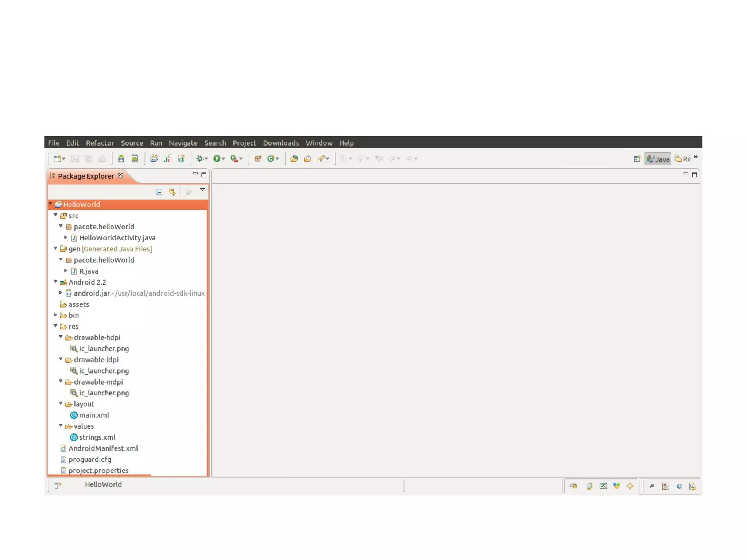The image size is (747, 560).
Task: Click the Debug bug icon
Action: (x=200, y=158)
